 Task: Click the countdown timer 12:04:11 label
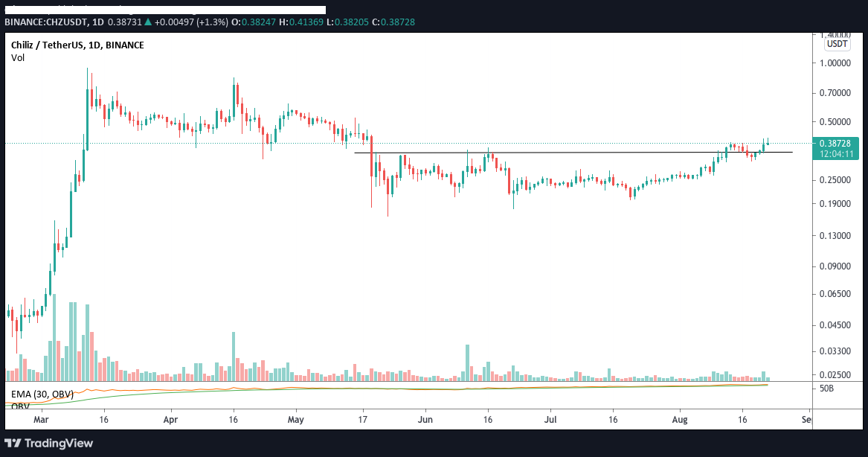pos(836,154)
